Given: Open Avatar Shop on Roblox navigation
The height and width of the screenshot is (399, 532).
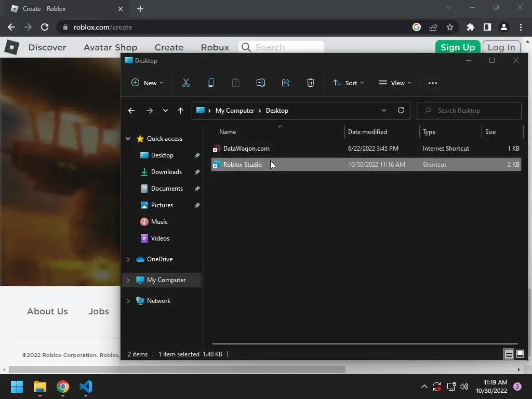Looking at the screenshot, I should coord(110,47).
